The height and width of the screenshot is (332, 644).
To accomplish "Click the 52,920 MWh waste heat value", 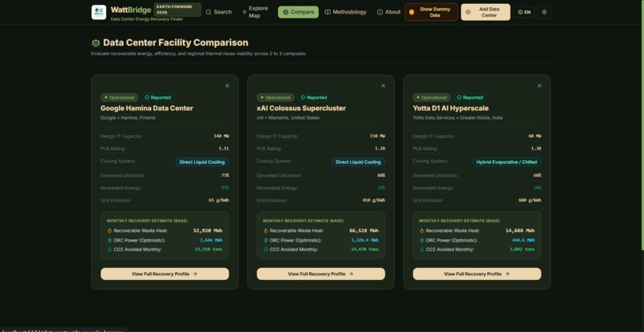I will pos(208,230).
